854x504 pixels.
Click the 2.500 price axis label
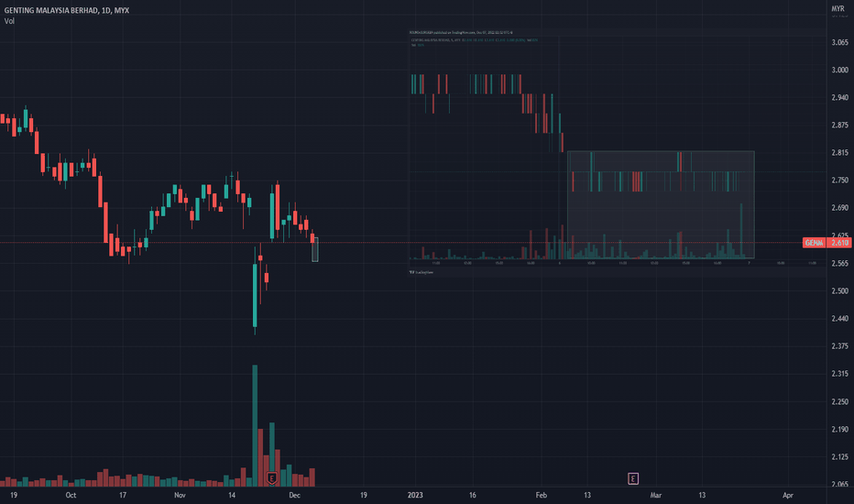click(839, 290)
